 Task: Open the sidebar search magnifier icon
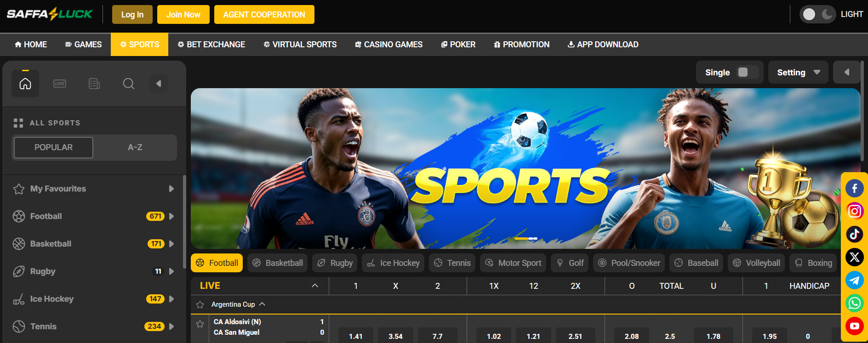pyautogui.click(x=129, y=84)
